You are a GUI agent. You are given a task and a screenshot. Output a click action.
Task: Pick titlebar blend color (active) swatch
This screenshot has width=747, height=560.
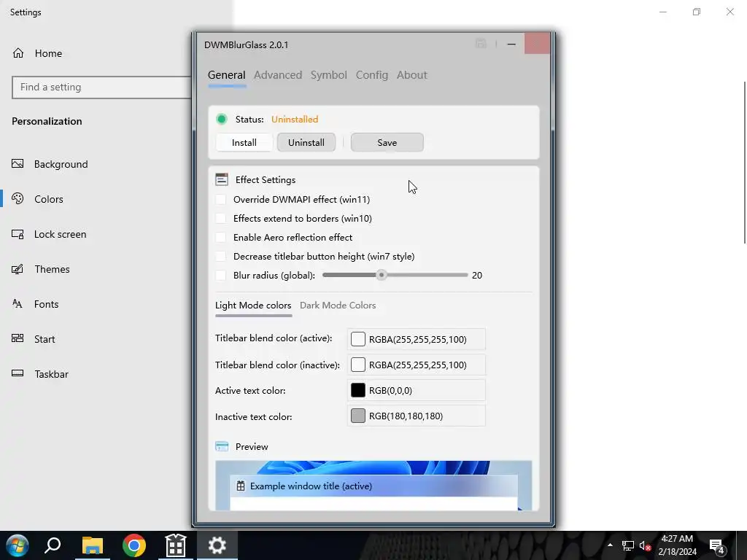[x=357, y=339]
